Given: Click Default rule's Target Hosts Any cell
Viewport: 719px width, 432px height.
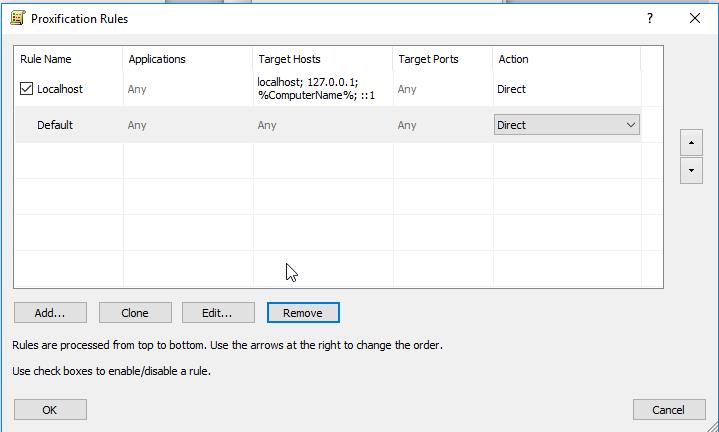Looking at the screenshot, I should 267,125.
